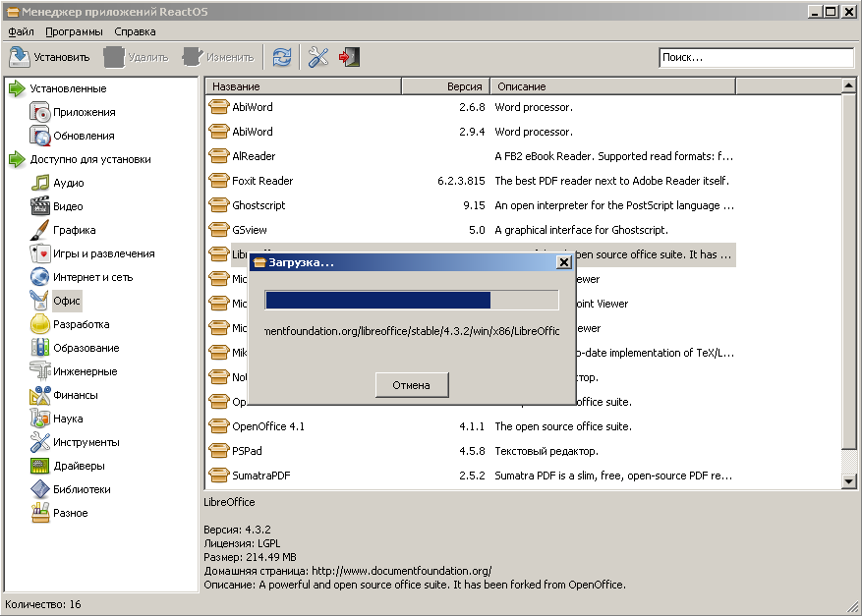Select the Приложения category icon

(x=39, y=112)
